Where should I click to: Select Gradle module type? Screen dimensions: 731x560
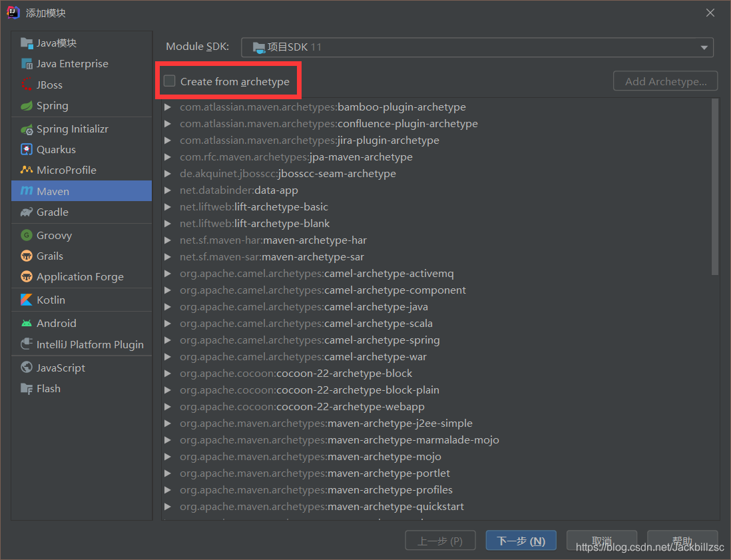[82, 212]
